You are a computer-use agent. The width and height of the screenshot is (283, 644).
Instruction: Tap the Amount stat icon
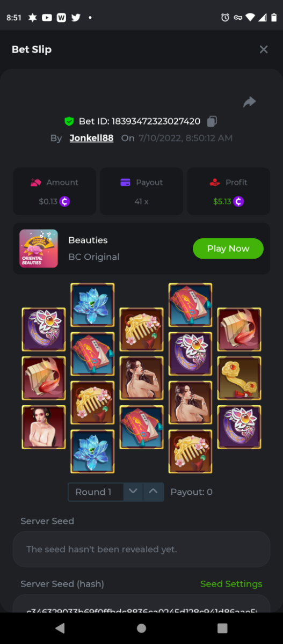(36, 182)
